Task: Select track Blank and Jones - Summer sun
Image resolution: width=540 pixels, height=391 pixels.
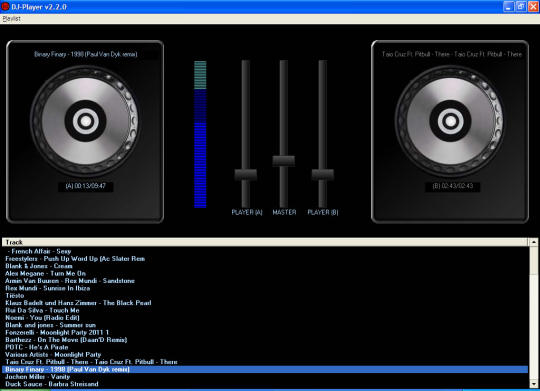Action: tap(264, 325)
